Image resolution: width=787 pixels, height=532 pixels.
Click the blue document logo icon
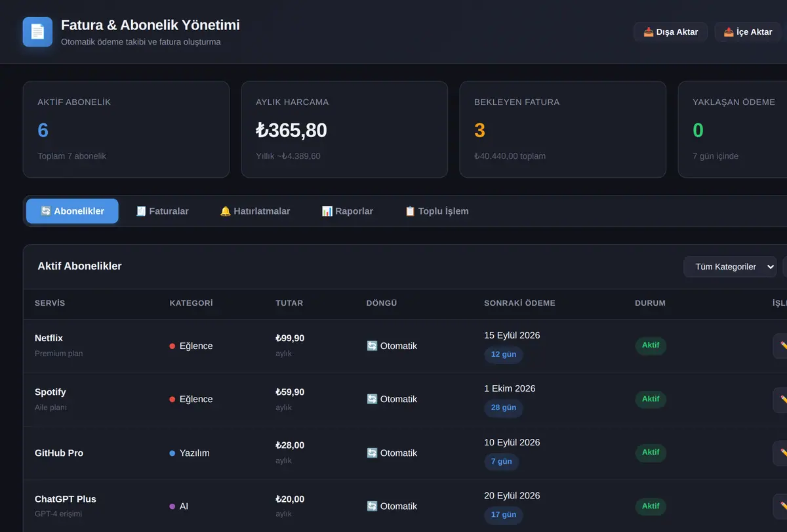(37, 31)
